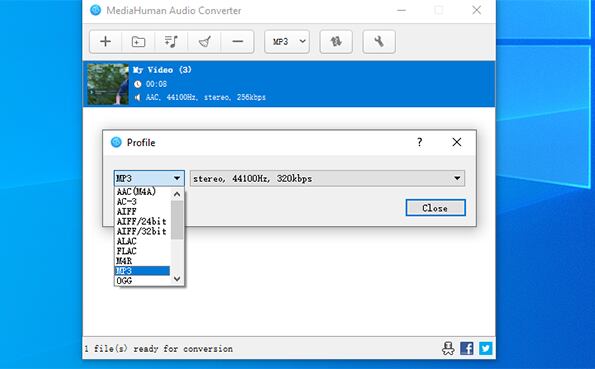Click the MediaHuman Audio Converter app logo
Viewport: 595px width, 369px height.
96,10
